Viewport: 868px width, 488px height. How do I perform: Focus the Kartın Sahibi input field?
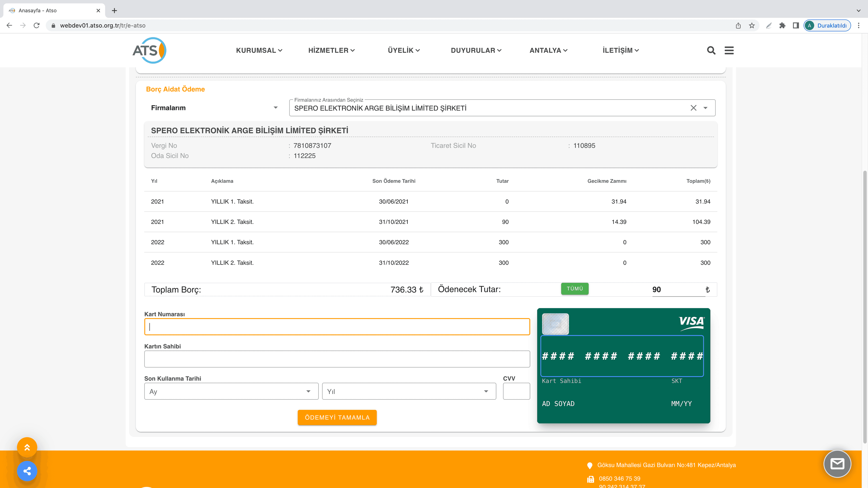point(337,359)
